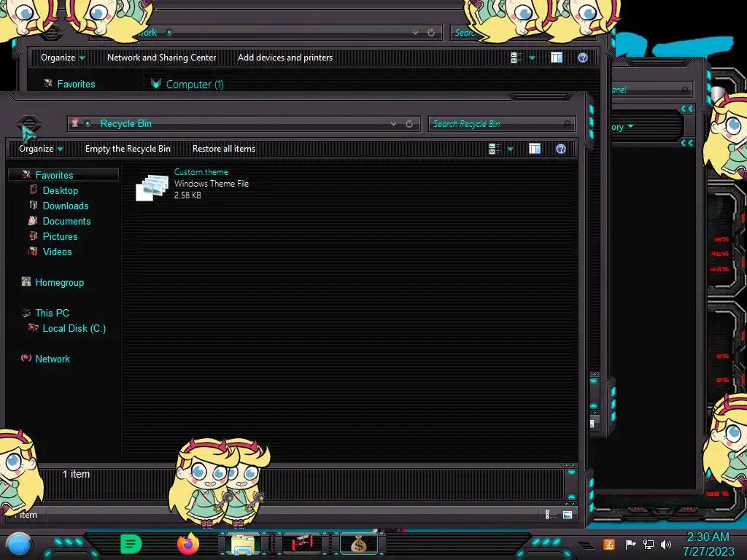Viewport: 747px width, 560px height.
Task: Select This PC in the navigation pane
Action: 52,313
